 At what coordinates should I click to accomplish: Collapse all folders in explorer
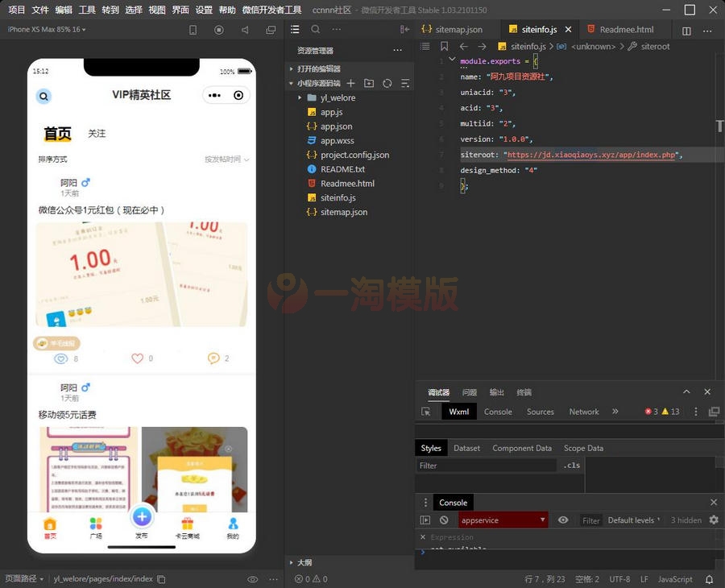tap(405, 83)
